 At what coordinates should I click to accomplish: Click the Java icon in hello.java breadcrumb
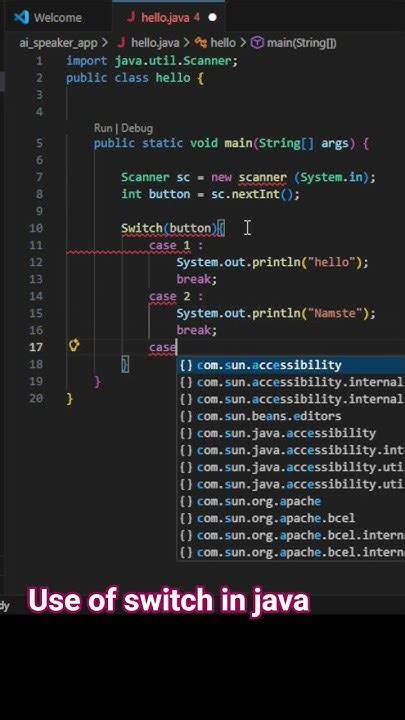point(122,43)
